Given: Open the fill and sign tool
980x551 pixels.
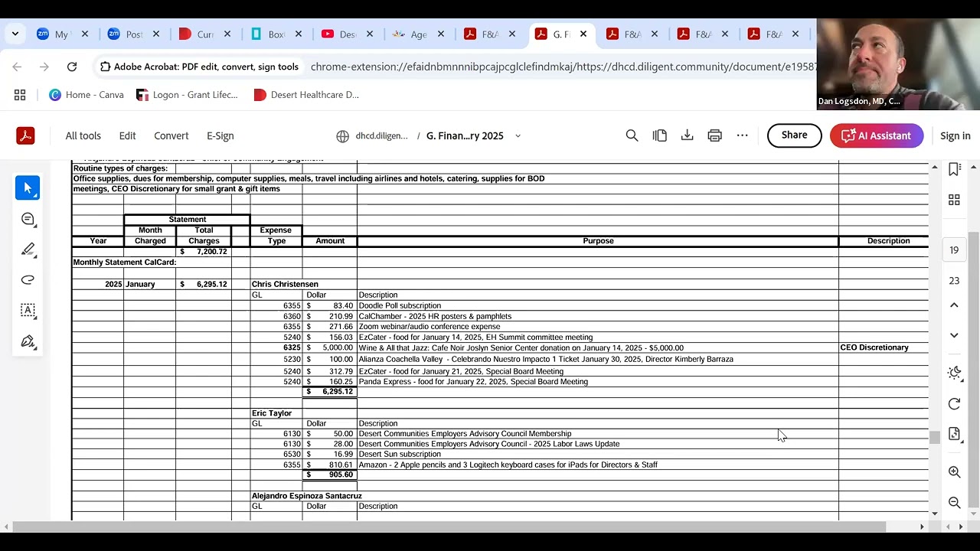Looking at the screenshot, I should [x=28, y=341].
